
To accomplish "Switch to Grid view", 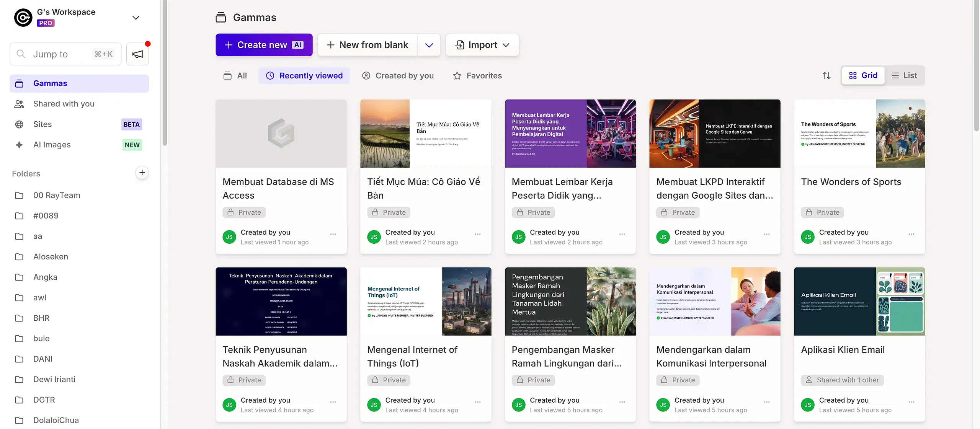I will coord(863,75).
